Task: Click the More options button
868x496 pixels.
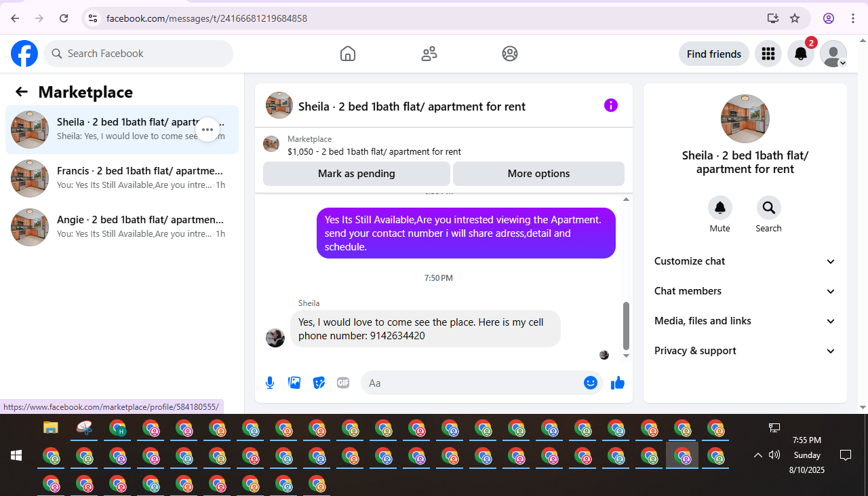Action: tap(538, 174)
